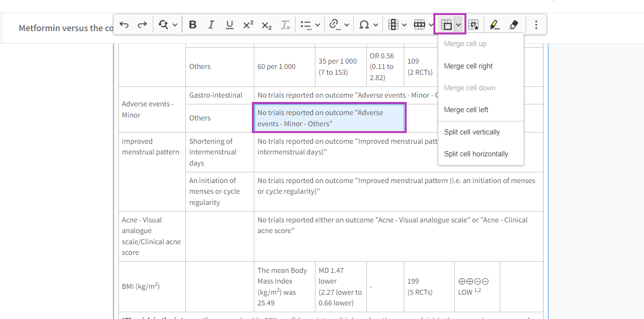Open the link options dropdown

tap(339, 25)
